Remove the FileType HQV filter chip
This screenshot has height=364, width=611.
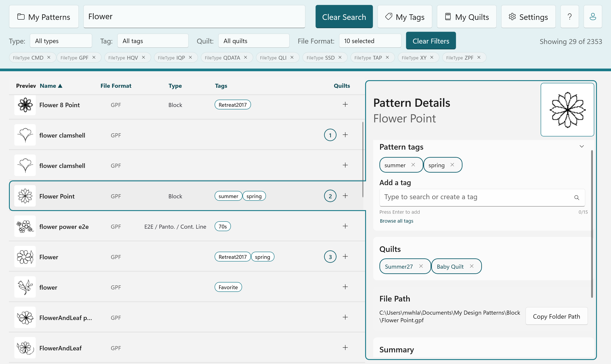[x=144, y=57]
